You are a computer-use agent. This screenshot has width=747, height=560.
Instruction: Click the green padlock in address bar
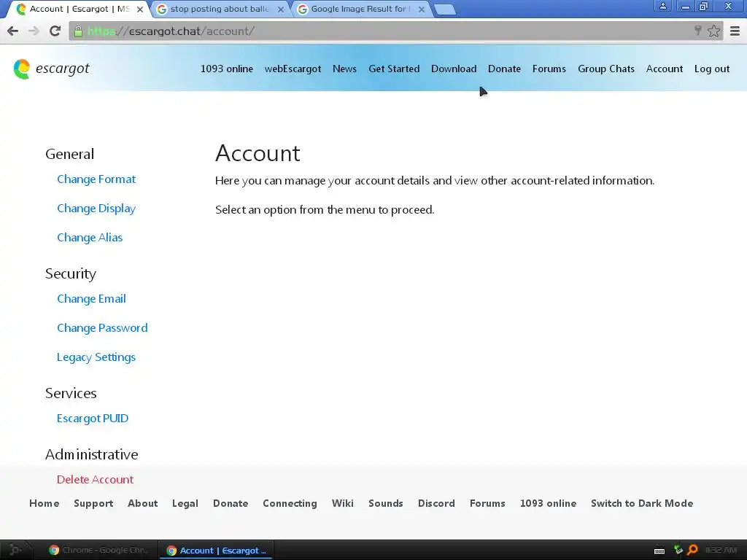(78, 31)
